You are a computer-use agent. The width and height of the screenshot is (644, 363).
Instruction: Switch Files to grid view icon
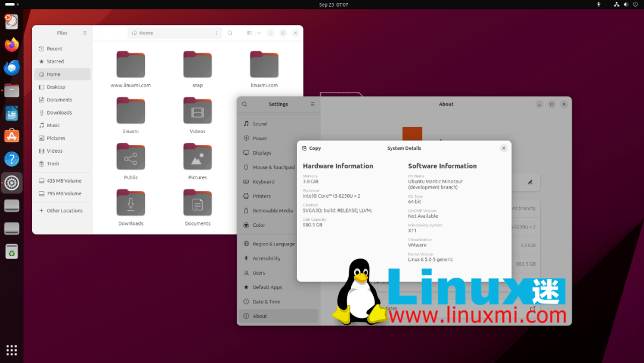click(250, 33)
